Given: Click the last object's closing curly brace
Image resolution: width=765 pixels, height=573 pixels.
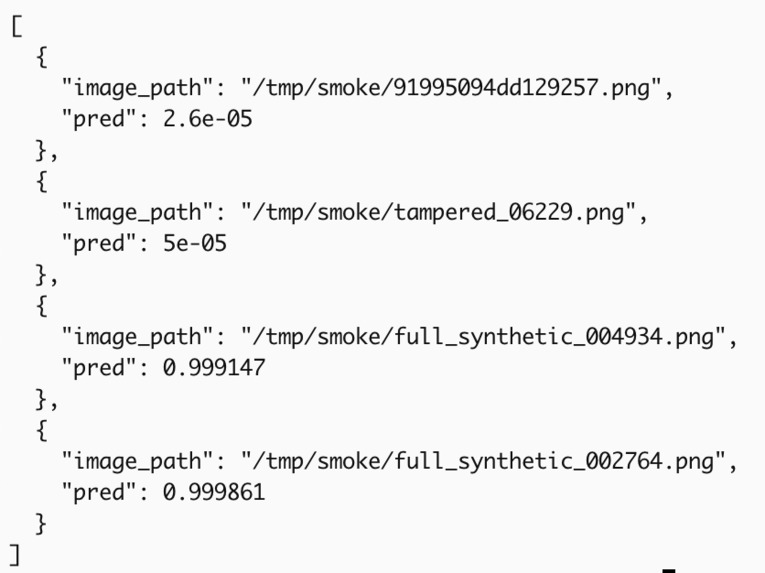Looking at the screenshot, I should pos(41,524).
